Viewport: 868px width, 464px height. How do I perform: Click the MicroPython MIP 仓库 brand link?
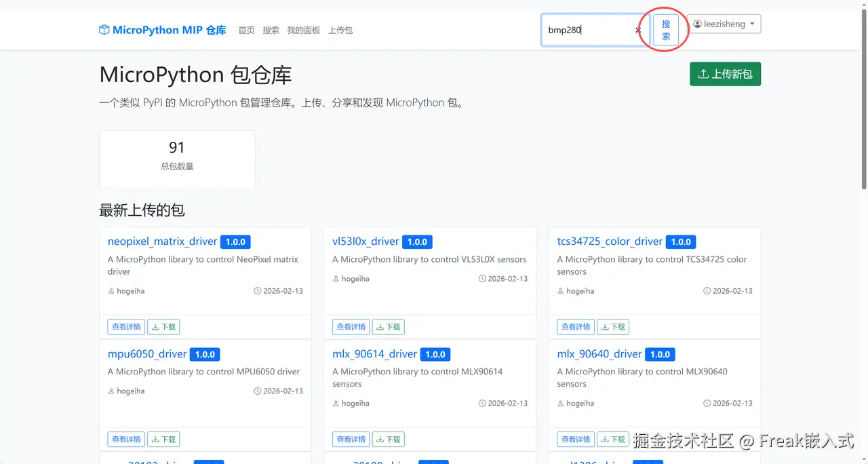click(163, 30)
